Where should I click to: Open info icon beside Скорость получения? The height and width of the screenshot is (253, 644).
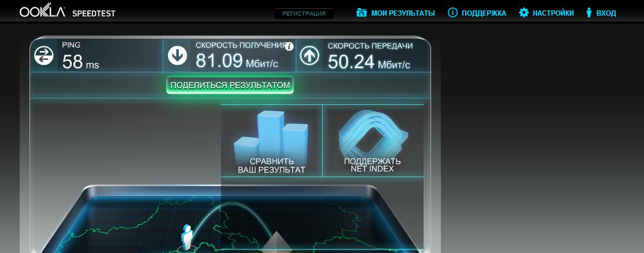coord(289,46)
